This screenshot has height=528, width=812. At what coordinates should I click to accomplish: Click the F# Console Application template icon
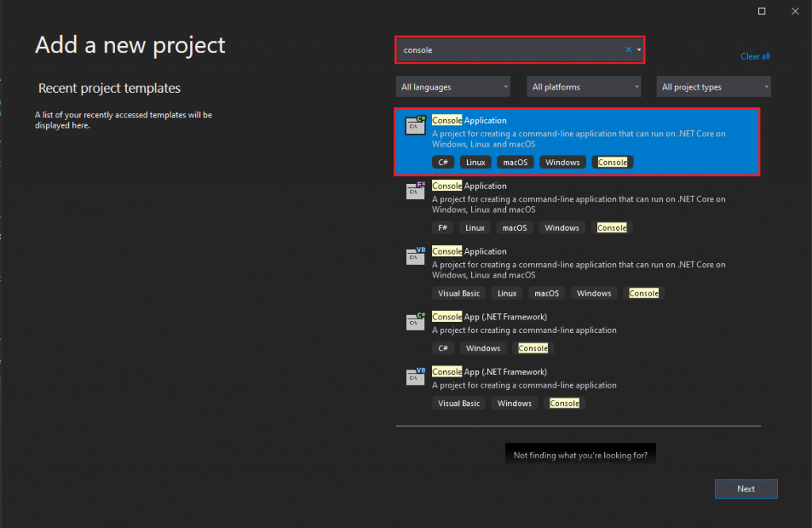[x=415, y=191]
